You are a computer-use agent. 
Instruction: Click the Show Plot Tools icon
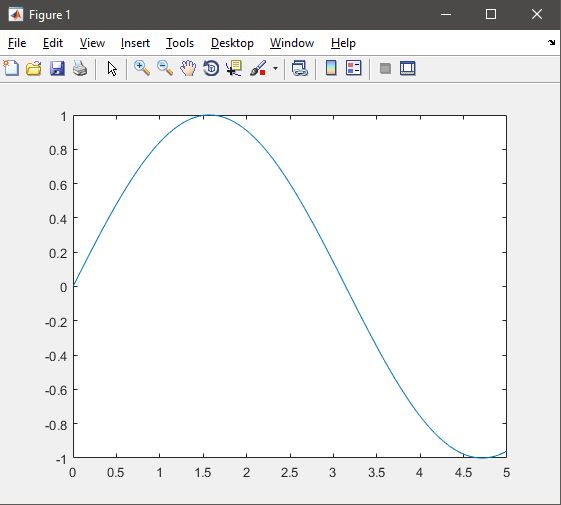(408, 68)
